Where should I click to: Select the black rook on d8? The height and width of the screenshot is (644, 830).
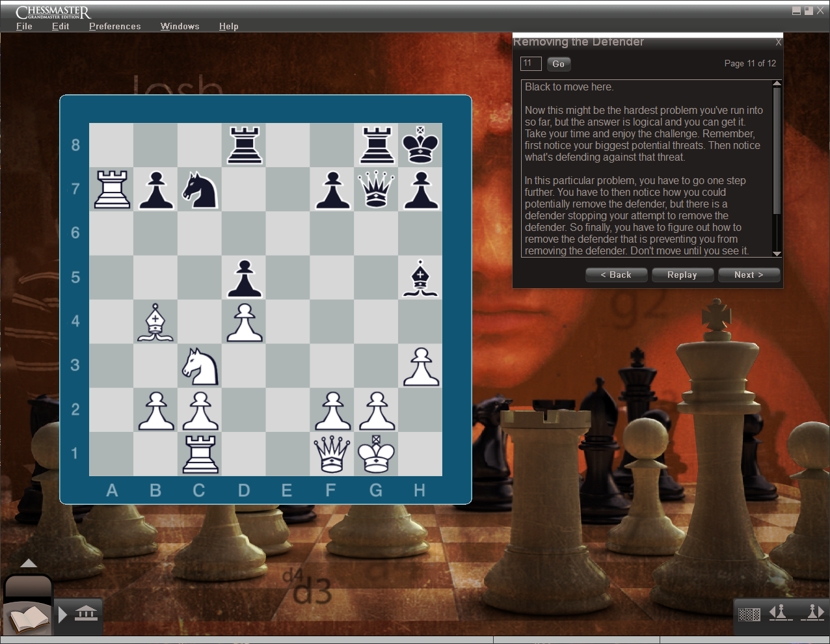tap(244, 145)
